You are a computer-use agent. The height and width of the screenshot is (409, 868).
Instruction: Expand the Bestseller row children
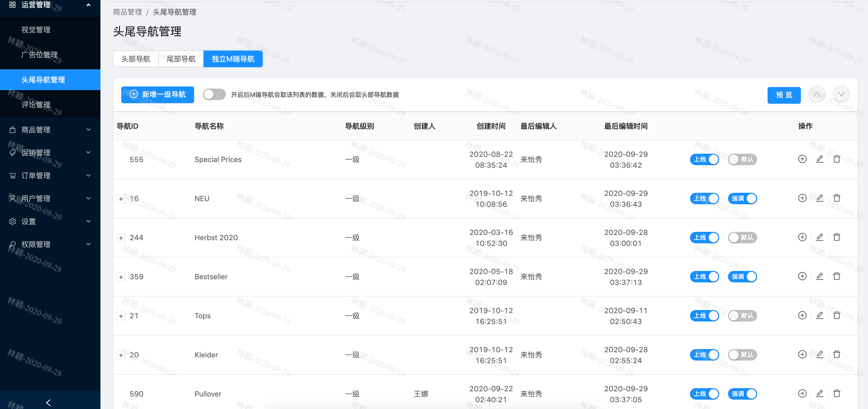[x=121, y=277]
